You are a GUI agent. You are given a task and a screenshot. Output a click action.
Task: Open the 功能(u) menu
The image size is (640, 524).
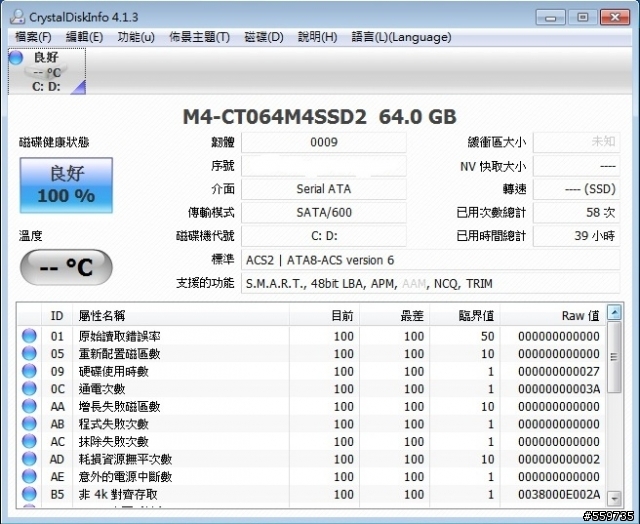pos(136,37)
